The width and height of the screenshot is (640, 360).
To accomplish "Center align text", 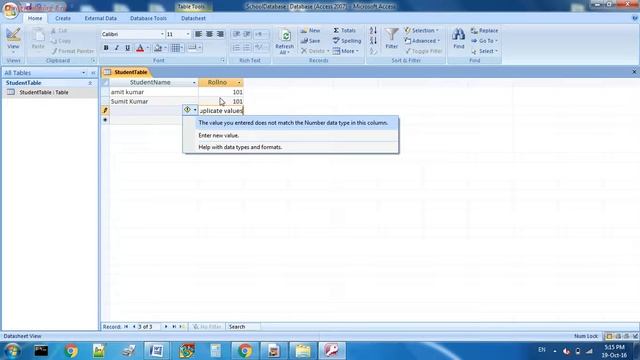I will click(x=209, y=34).
